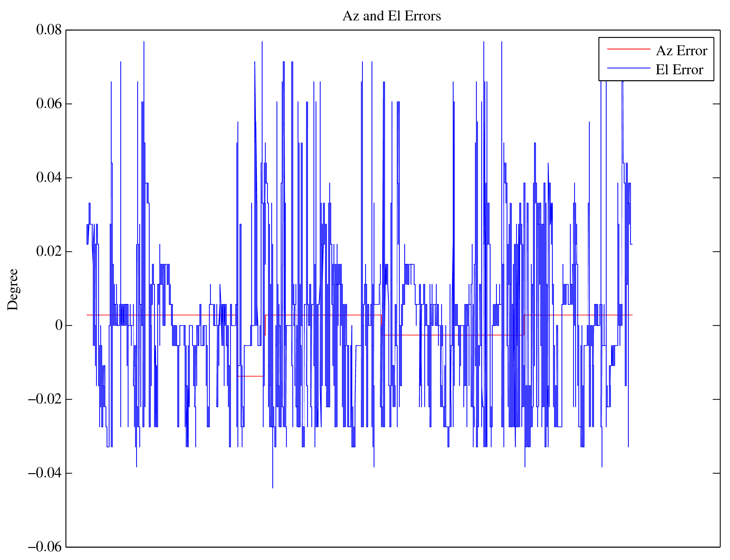The width and height of the screenshot is (730, 560).
Task: Click the right end of the blue trace
Action: point(632,244)
